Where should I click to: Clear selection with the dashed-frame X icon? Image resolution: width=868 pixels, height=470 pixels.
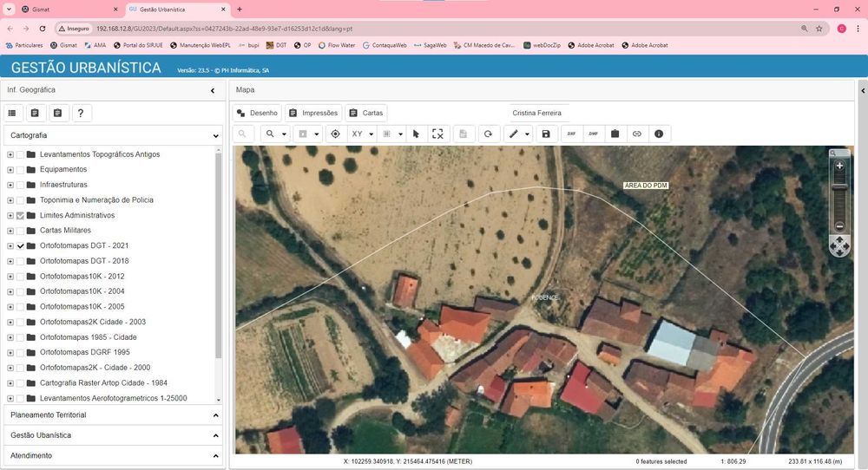437,134
